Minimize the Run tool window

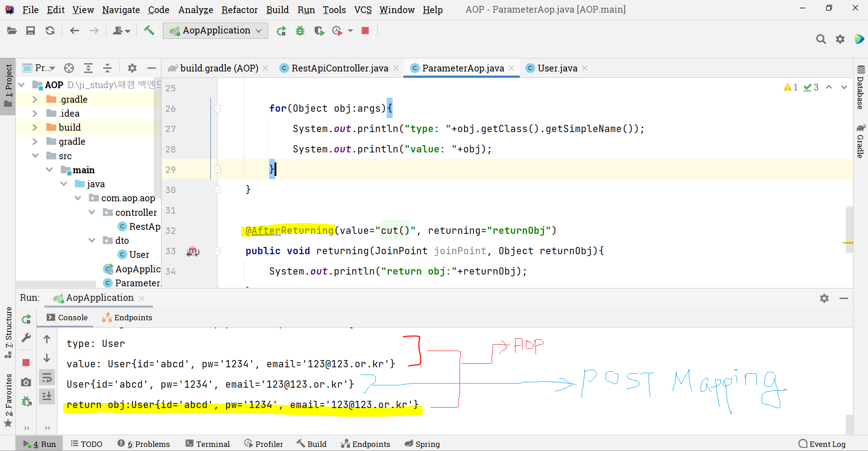pyautogui.click(x=844, y=298)
